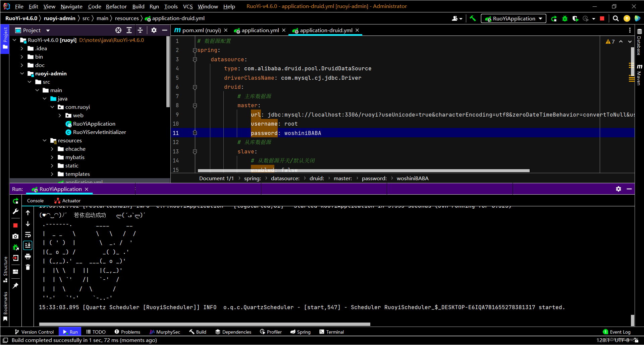644x345 pixels.
Task: Stop the application with the red square
Action: tap(602, 18)
